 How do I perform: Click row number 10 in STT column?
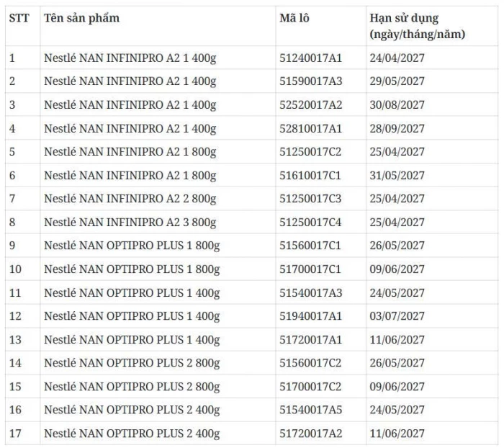[15, 269]
